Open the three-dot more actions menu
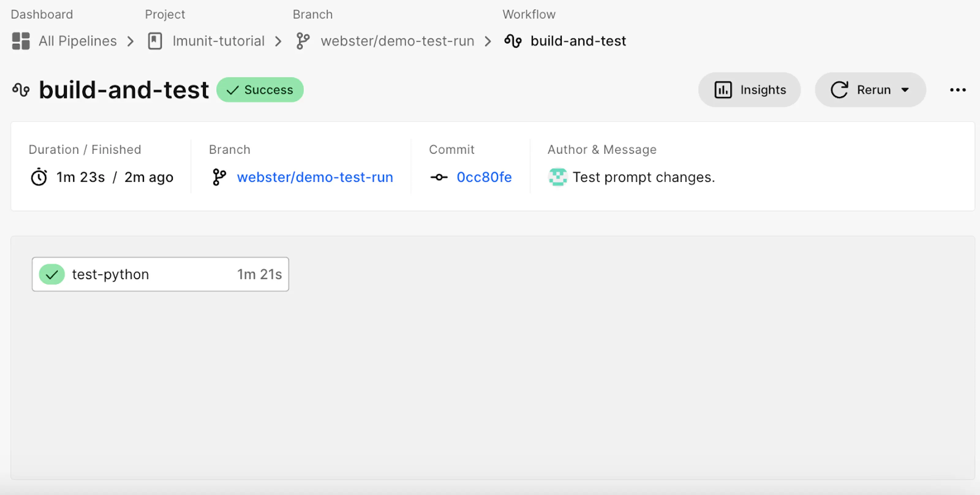 [957, 90]
